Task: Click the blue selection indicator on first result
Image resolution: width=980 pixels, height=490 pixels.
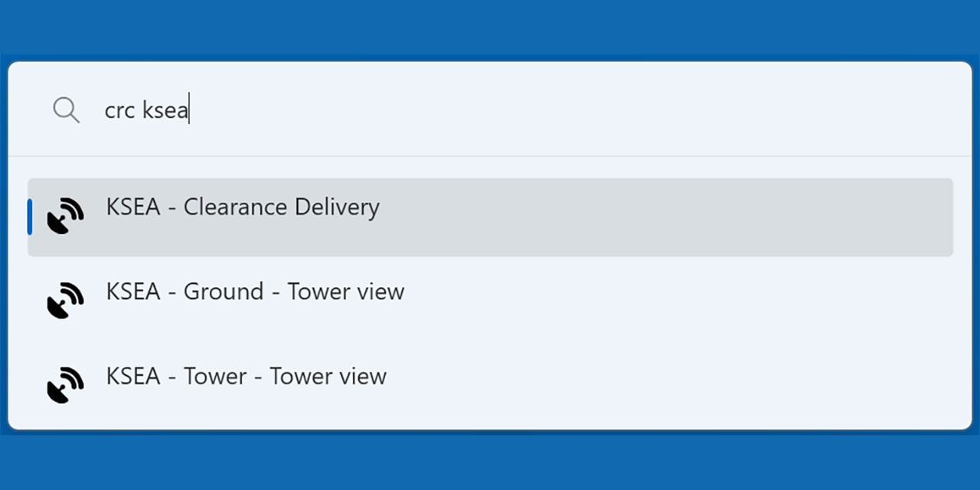Action: (x=30, y=217)
